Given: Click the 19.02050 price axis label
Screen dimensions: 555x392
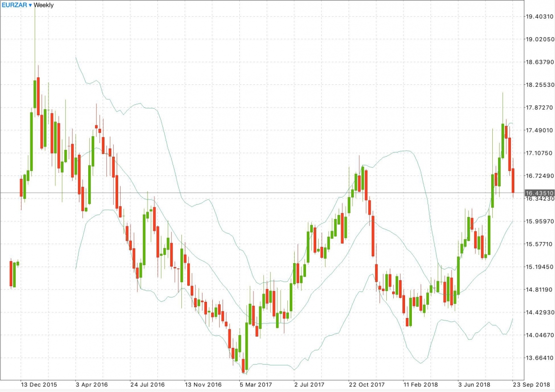Looking at the screenshot, I should point(539,39).
